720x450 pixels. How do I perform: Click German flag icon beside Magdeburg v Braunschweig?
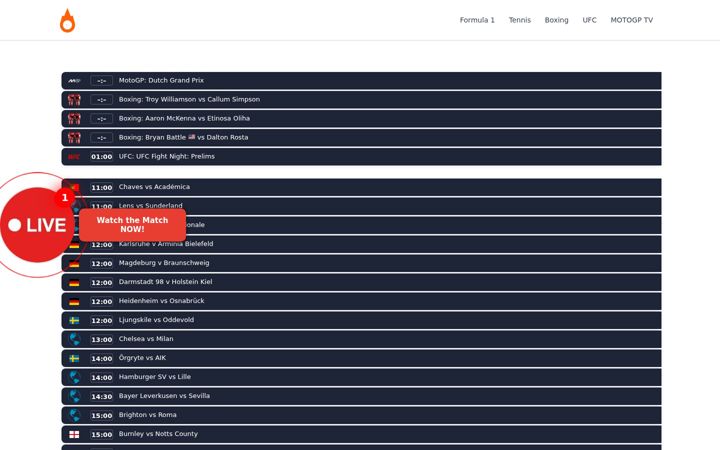(74, 264)
